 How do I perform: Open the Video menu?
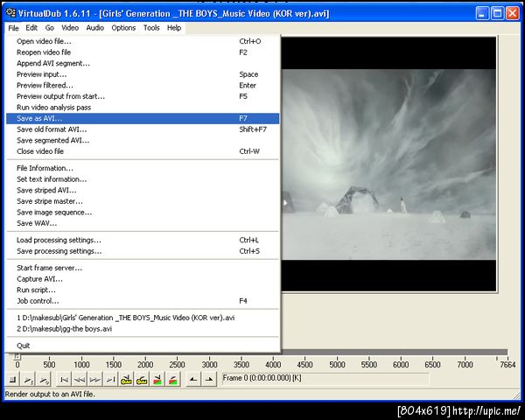(70, 28)
